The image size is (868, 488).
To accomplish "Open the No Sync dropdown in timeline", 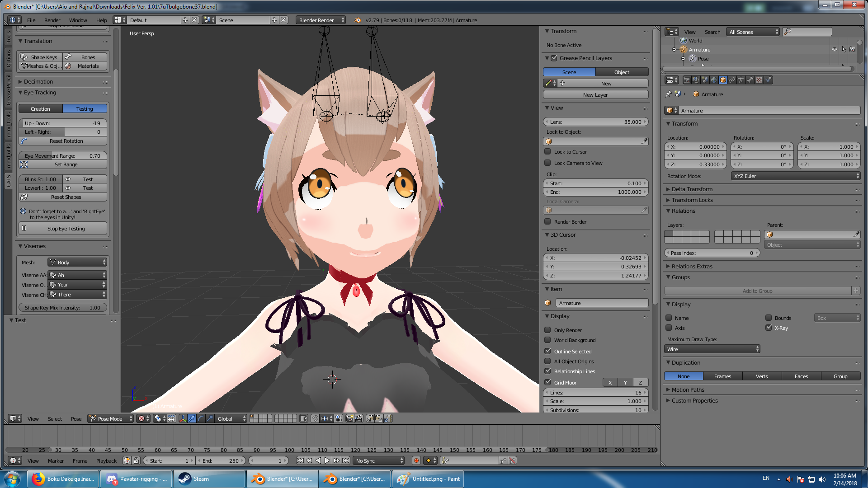I will [379, 460].
